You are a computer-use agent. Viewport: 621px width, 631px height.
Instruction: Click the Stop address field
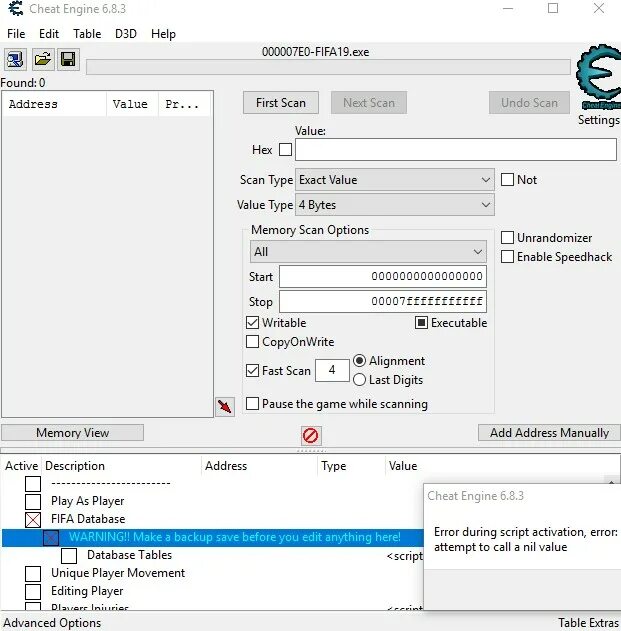tap(383, 301)
